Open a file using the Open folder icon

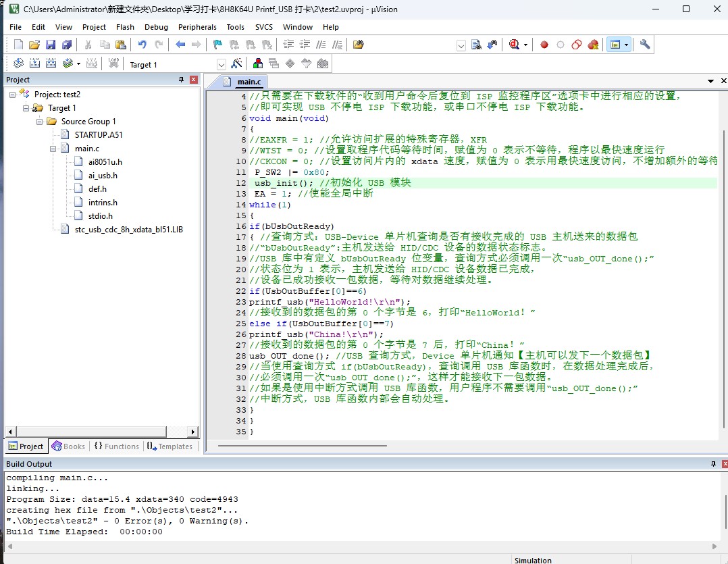(34, 45)
